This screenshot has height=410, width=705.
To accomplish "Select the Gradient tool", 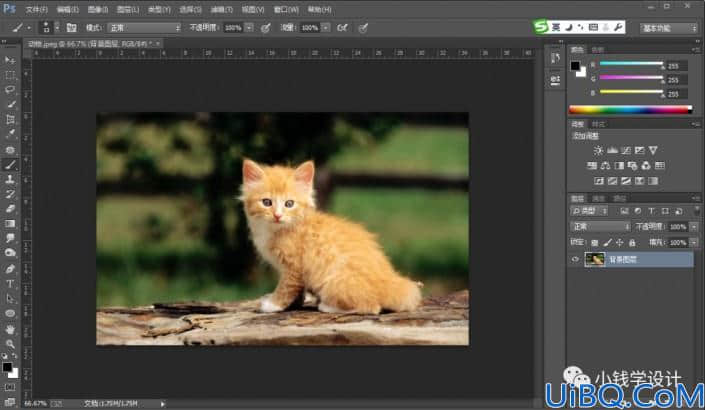I will (x=10, y=223).
